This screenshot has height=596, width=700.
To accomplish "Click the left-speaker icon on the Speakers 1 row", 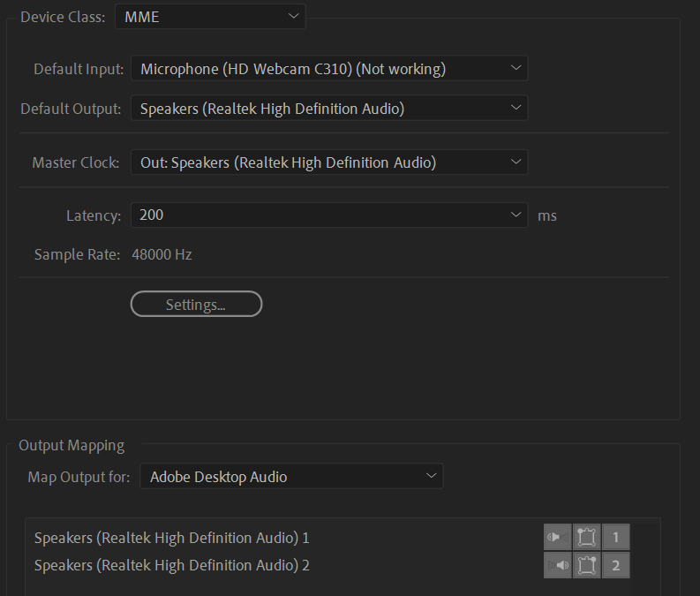I will [558, 537].
